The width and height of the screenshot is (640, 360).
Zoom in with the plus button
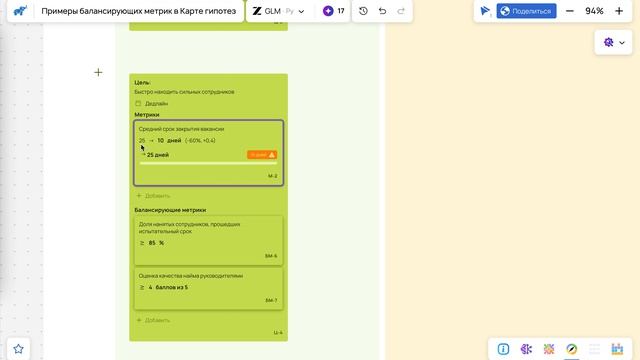pos(619,11)
